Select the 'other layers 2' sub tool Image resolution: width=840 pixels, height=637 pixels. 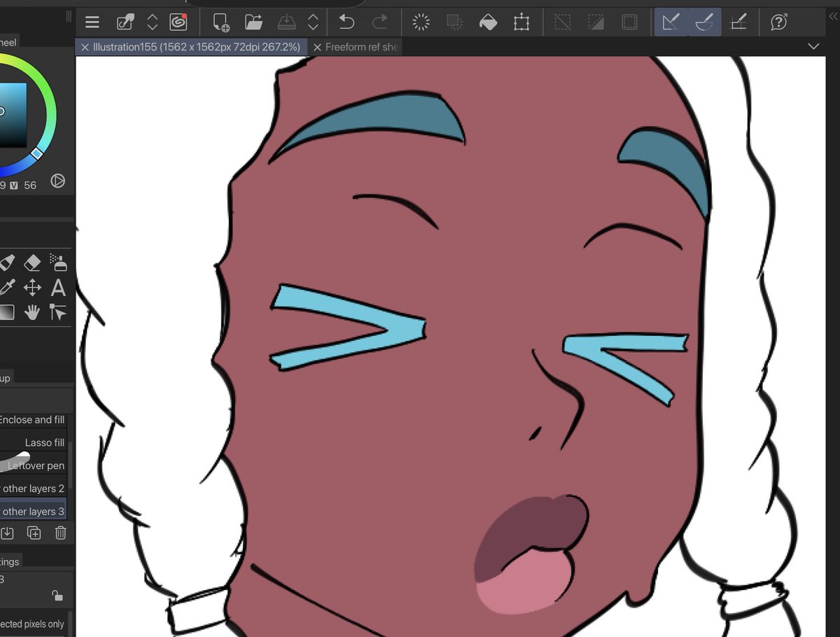coord(32,489)
